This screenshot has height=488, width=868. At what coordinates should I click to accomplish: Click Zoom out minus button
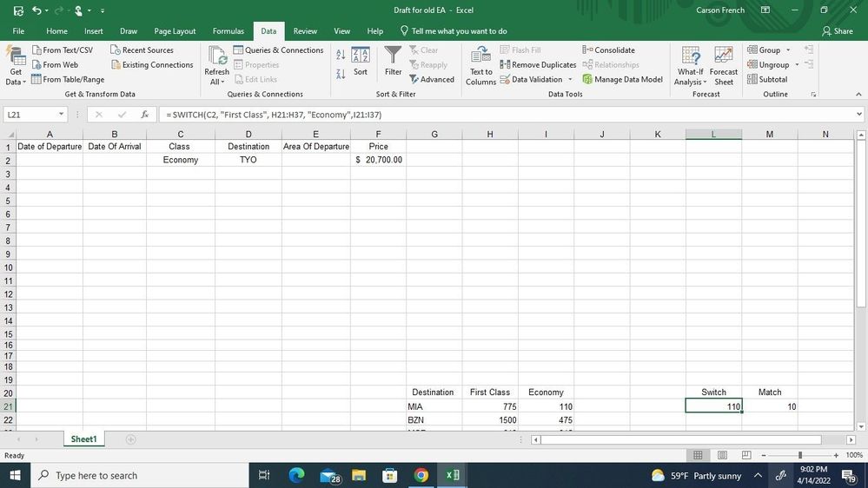764,455
